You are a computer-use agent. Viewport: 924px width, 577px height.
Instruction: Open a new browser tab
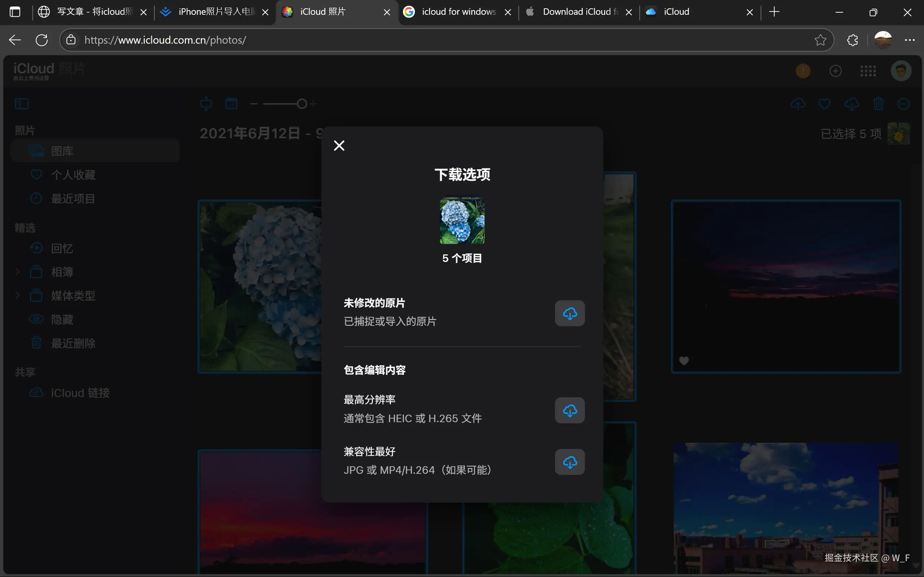[x=774, y=12]
